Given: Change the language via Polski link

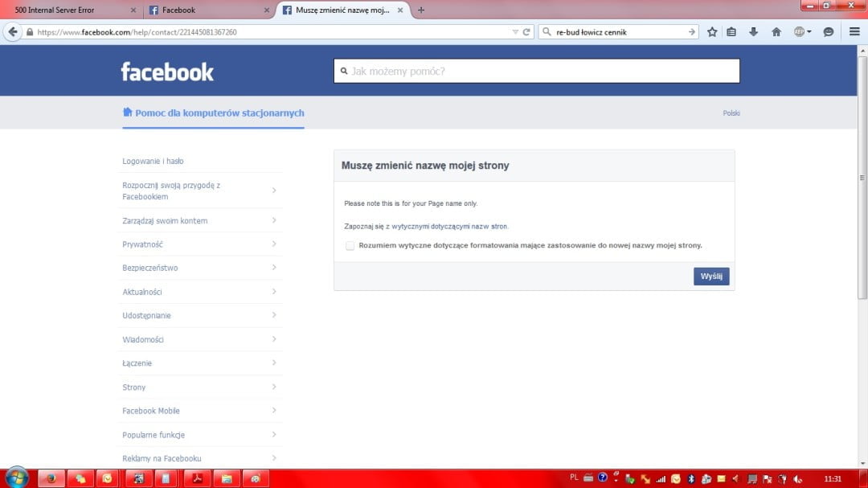Looking at the screenshot, I should (x=731, y=113).
